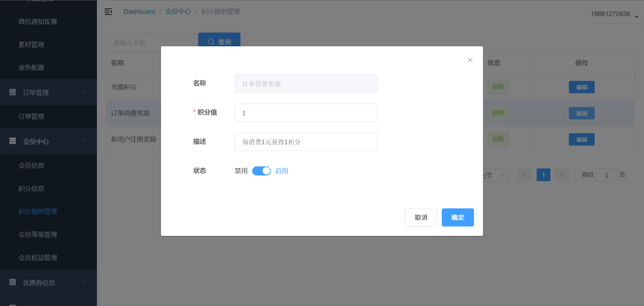The image size is (644, 306).
Task: Open 积分信息 menu item
Action: (32, 189)
